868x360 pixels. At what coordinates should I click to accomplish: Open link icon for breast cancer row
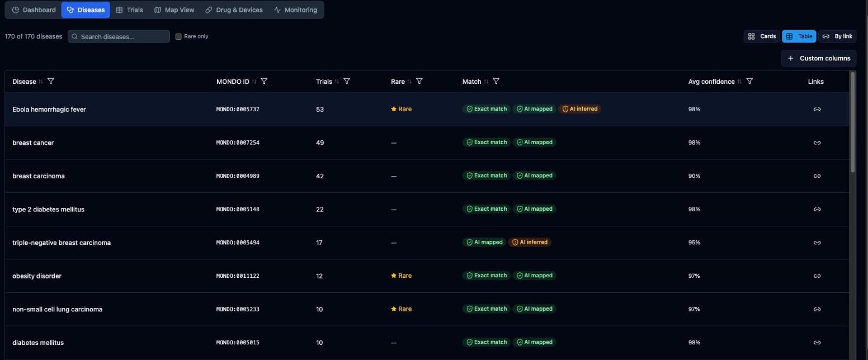(817, 143)
